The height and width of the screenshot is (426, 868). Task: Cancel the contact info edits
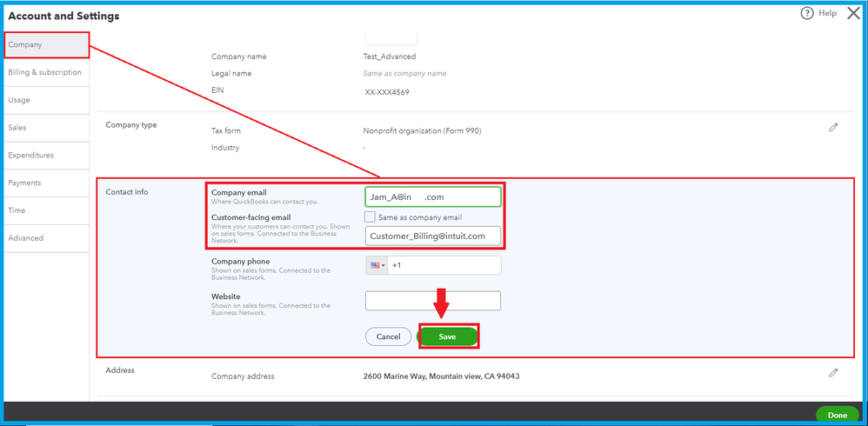coord(388,336)
